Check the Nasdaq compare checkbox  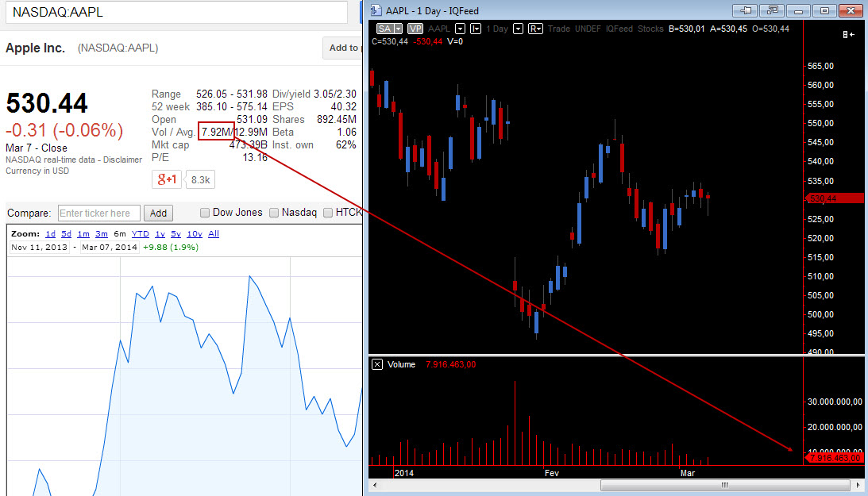274,213
